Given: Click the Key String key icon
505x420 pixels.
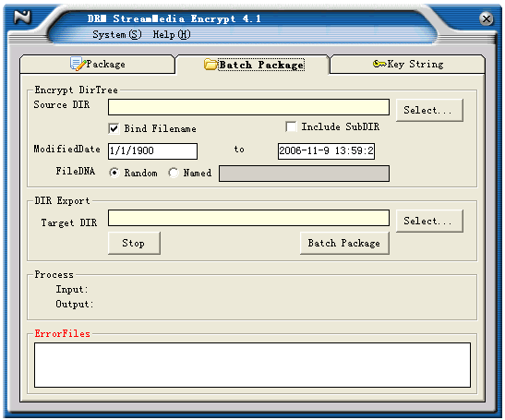Looking at the screenshot, I should pos(379,64).
